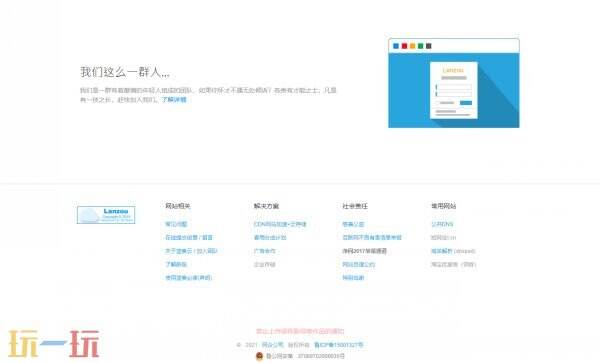Image resolution: width=600 pixels, height=363 pixels.
Task: Open the 了解新版 link under 网站相关
Action: click(x=176, y=264)
